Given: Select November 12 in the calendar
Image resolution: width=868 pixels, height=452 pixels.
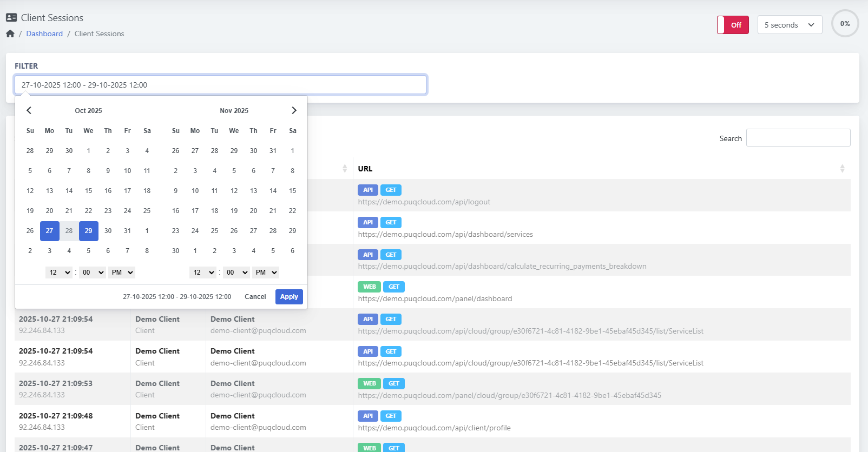Looking at the screenshot, I should click(x=234, y=191).
